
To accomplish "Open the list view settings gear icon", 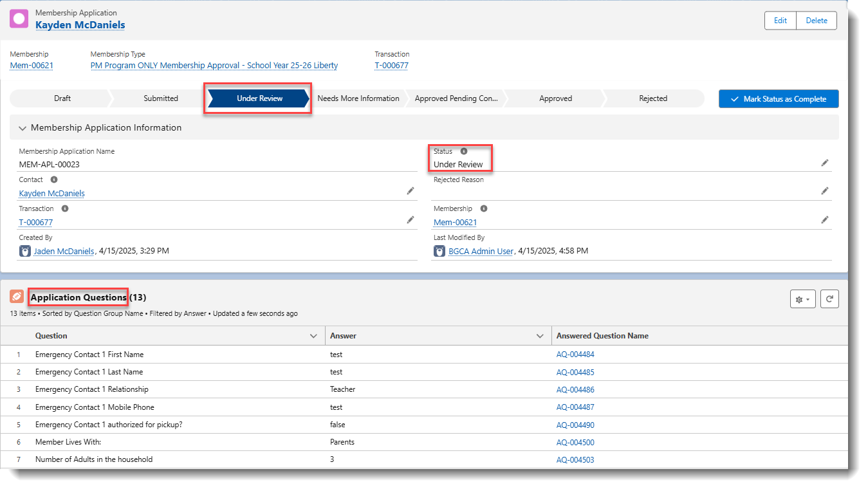I will tap(802, 299).
